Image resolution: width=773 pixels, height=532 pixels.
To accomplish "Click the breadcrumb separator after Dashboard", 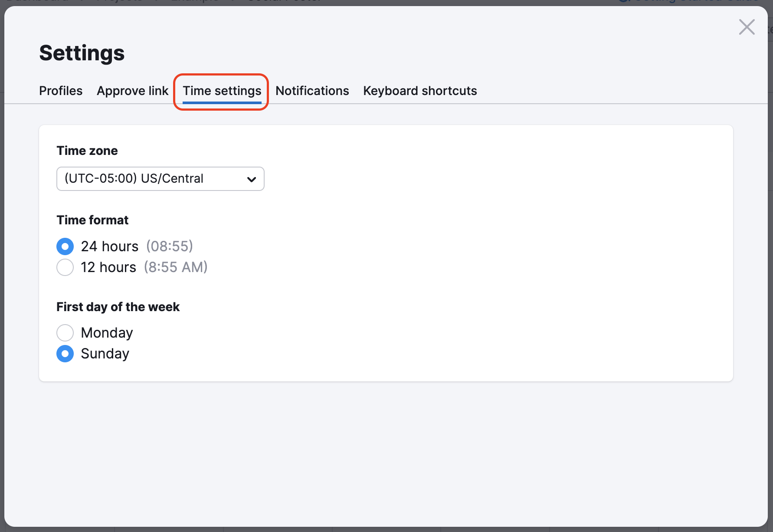I will coord(81,1).
